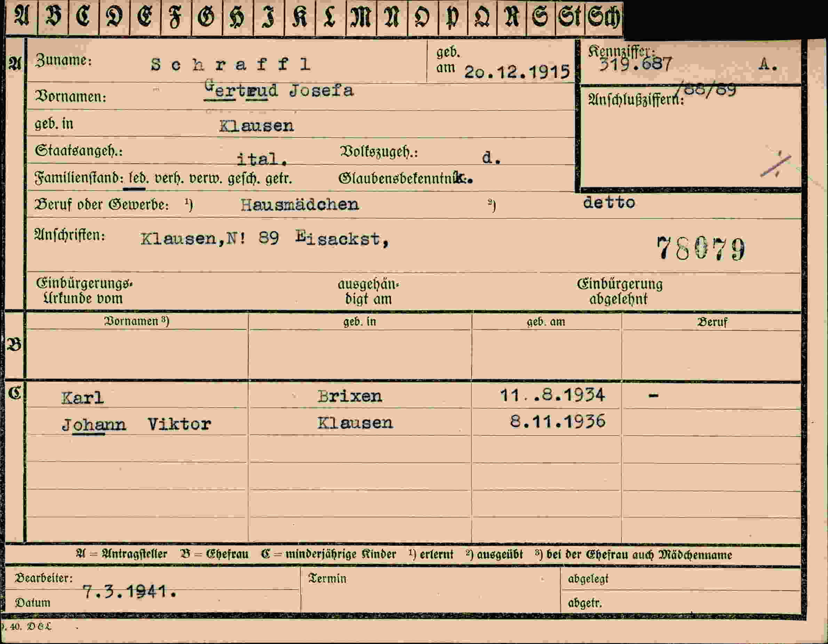Image resolution: width=828 pixels, height=644 pixels.
Task: Click the 'Volkszugeh.:' label
Action: (x=379, y=152)
